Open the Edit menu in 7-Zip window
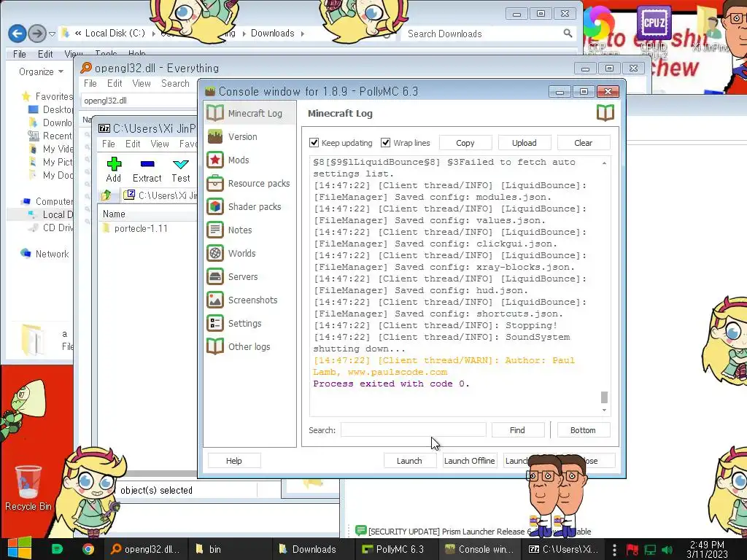This screenshot has width=747, height=560. tap(133, 144)
